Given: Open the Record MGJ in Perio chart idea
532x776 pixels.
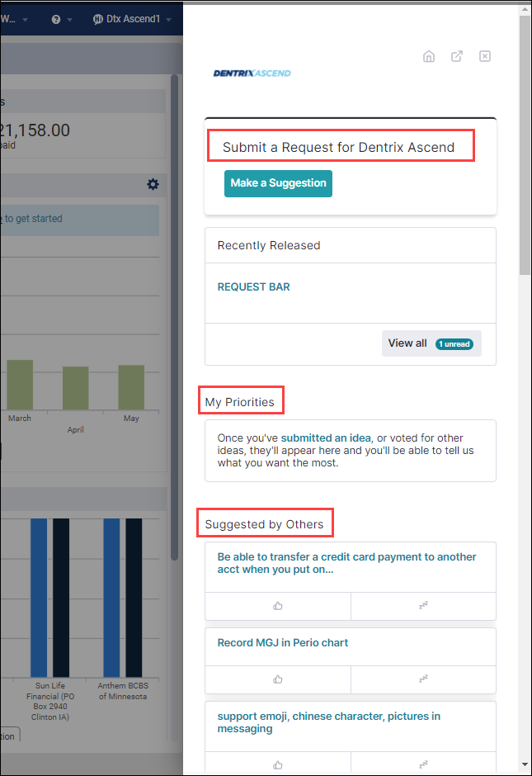Looking at the screenshot, I should [283, 643].
